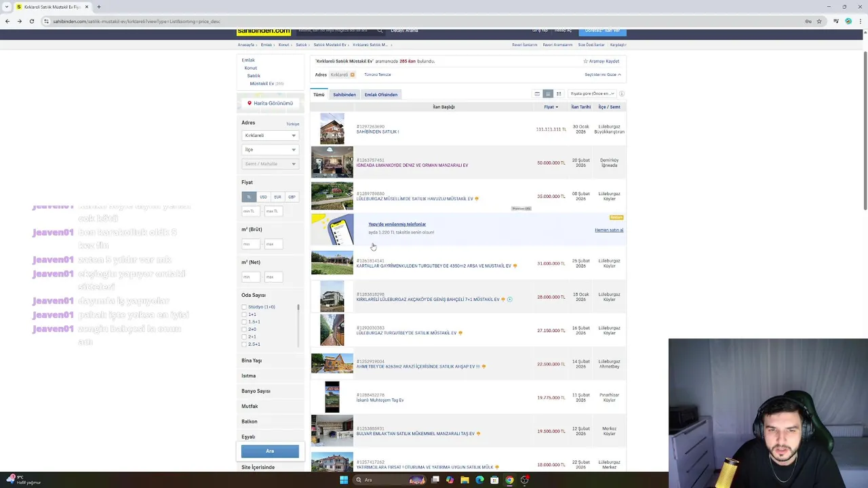Reload the page with refresh icon
This screenshot has height=488, width=868.
[x=31, y=21]
